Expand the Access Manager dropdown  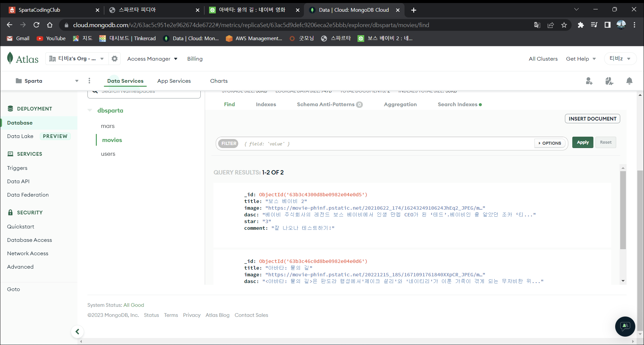click(x=152, y=59)
